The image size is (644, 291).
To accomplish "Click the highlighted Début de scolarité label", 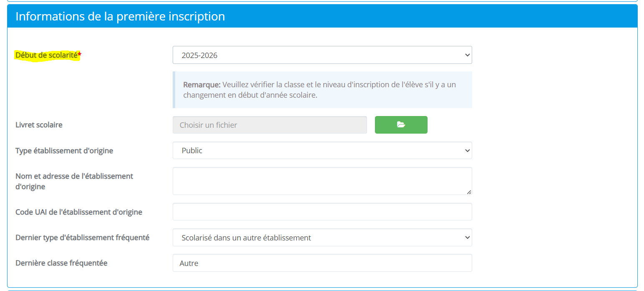I will [46, 55].
